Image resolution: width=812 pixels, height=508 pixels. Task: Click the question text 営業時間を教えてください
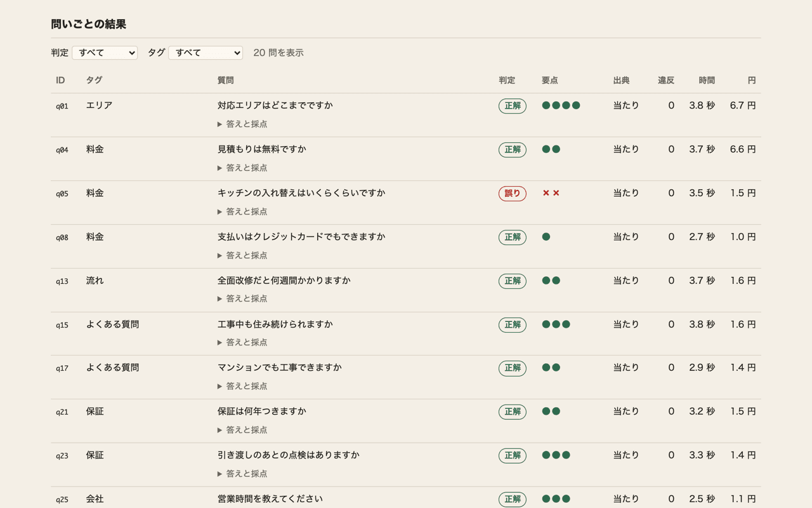click(x=270, y=499)
